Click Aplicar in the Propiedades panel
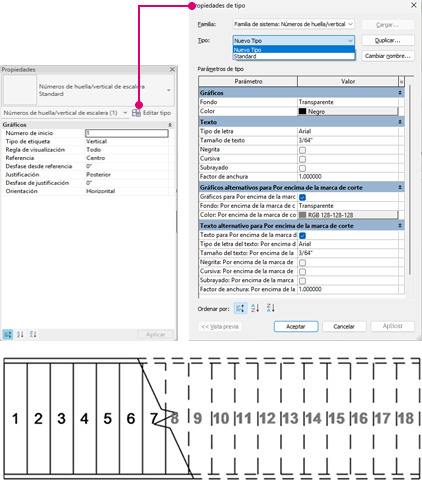The image size is (422, 482). pyautogui.click(x=155, y=334)
